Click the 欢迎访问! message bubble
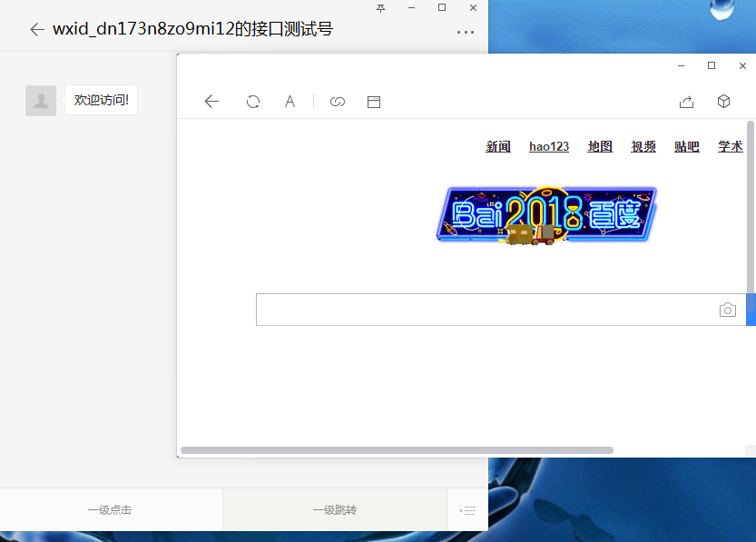 [102, 100]
